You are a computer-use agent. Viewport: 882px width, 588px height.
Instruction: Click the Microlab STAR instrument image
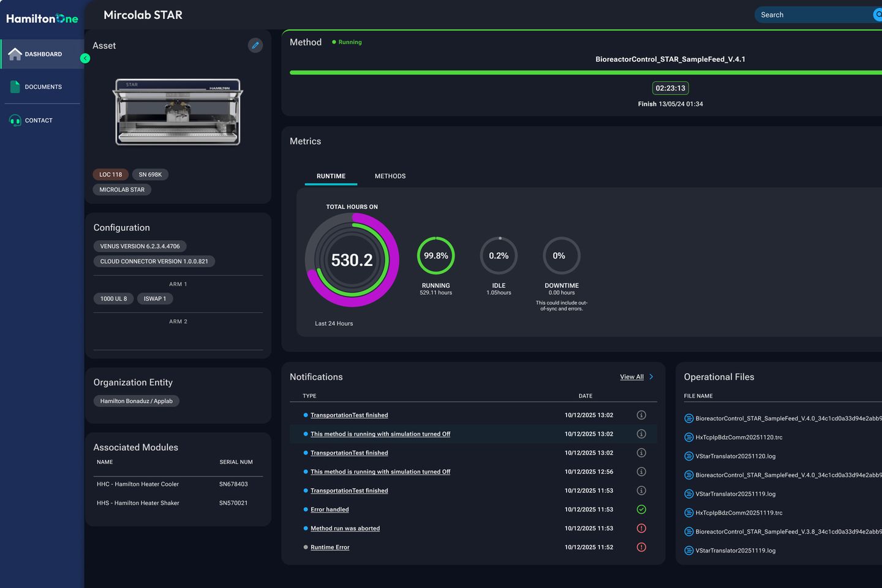(178, 111)
